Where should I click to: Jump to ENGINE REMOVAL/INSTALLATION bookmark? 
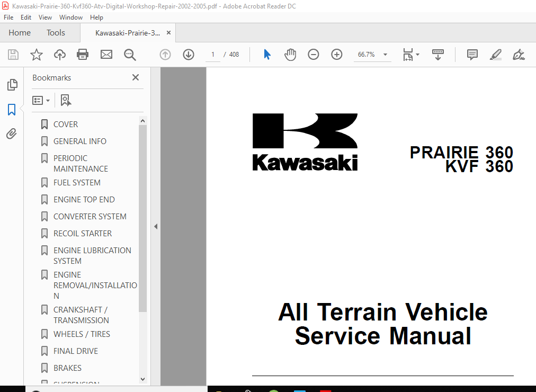95,286
